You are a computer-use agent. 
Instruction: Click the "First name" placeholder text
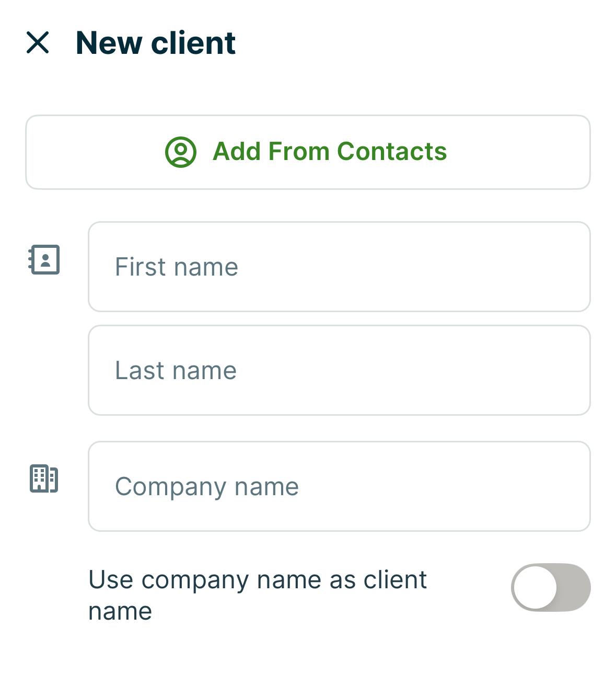coord(177,267)
